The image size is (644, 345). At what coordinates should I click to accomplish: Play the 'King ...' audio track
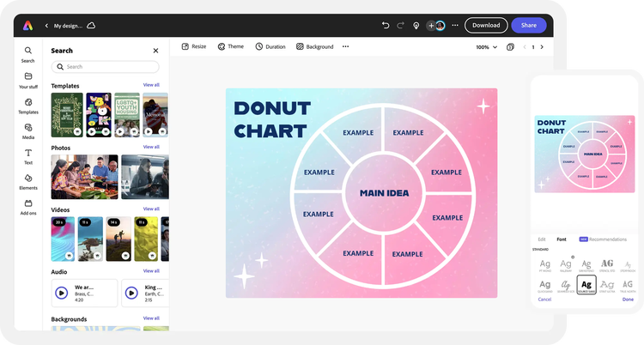pyautogui.click(x=131, y=293)
